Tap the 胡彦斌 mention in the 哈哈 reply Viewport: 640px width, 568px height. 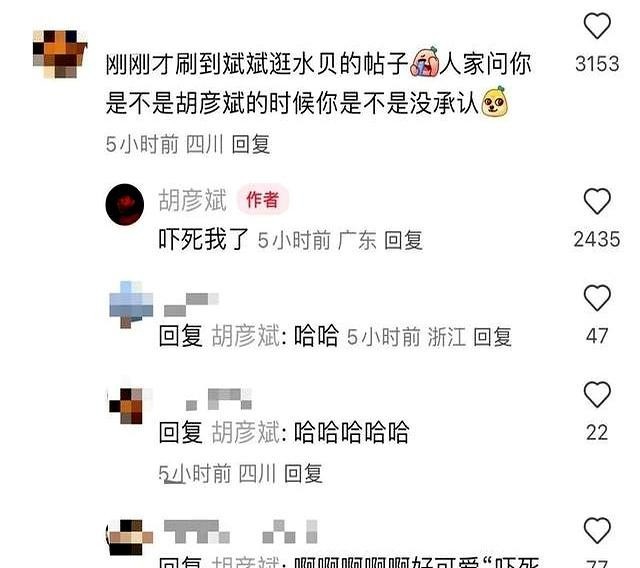click(246, 336)
